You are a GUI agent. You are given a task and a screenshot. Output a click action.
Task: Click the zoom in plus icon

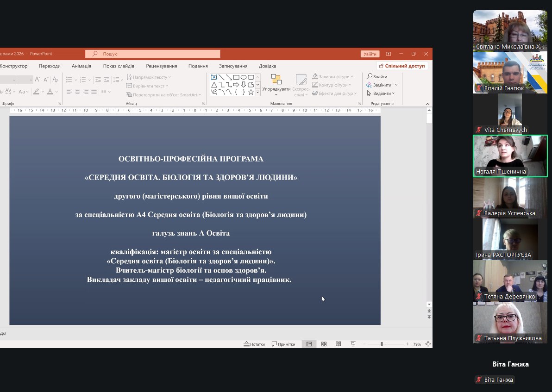coord(408,344)
